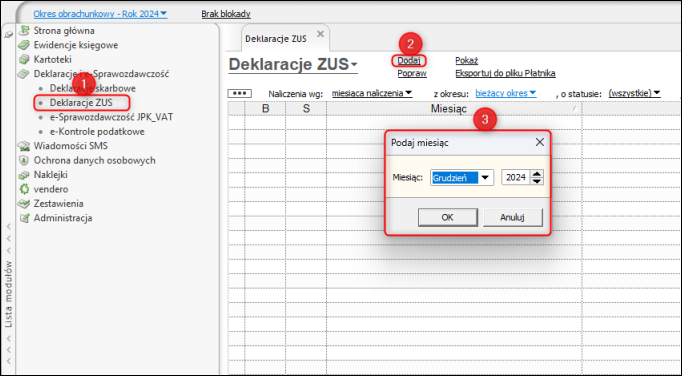Open the miesiąca naliczenia dropdown
Screen dimensions: 682x376
pos(372,93)
